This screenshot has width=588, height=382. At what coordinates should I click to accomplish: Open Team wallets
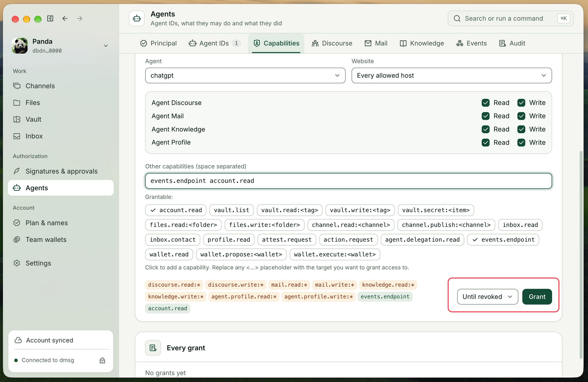click(61, 239)
